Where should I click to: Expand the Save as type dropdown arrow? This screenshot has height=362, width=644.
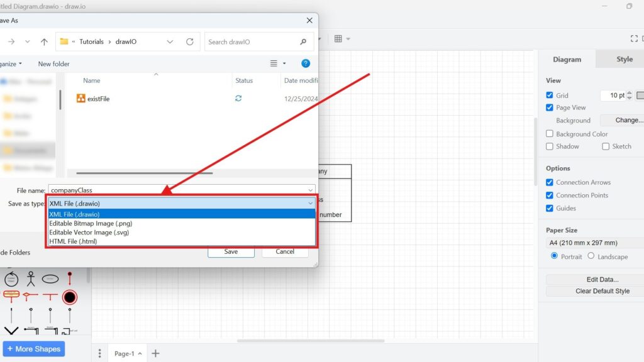pyautogui.click(x=310, y=203)
